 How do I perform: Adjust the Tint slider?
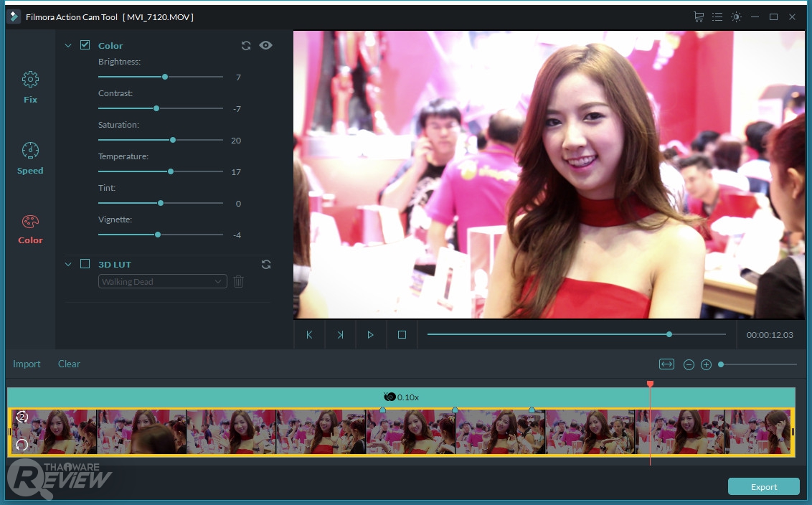pyautogui.click(x=161, y=203)
